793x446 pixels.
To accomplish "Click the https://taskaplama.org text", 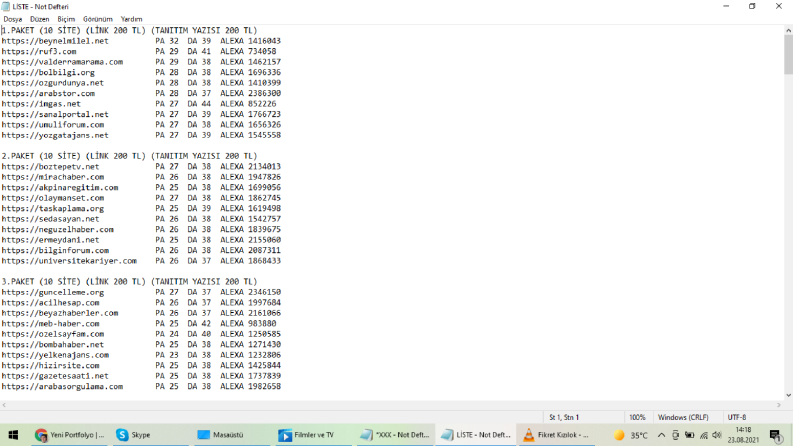I will point(53,208).
